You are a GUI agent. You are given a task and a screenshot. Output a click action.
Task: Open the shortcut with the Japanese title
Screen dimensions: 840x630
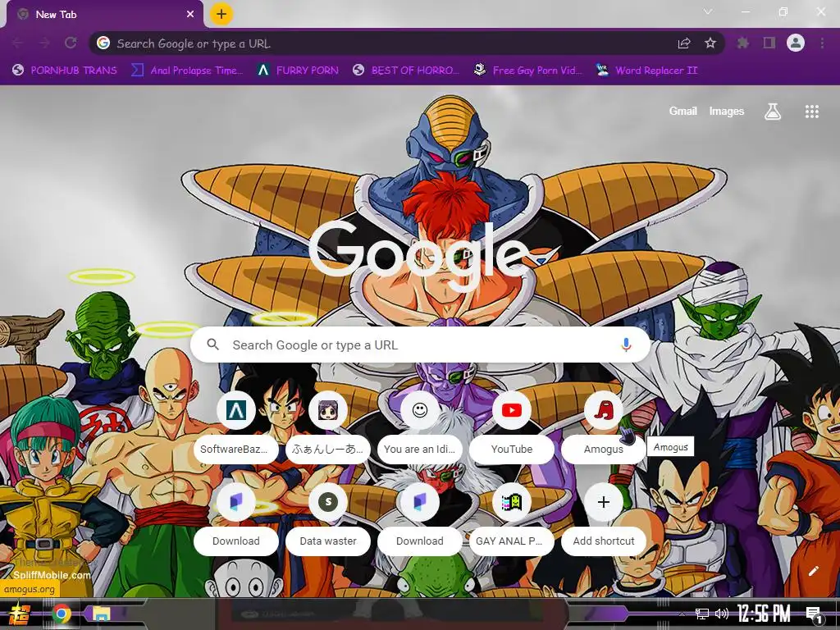(x=328, y=426)
